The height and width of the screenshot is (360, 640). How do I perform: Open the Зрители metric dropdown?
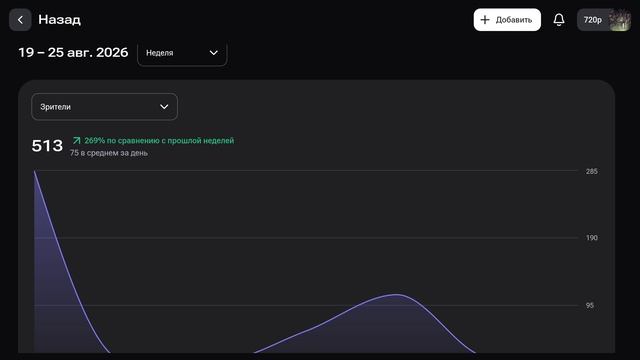click(104, 107)
